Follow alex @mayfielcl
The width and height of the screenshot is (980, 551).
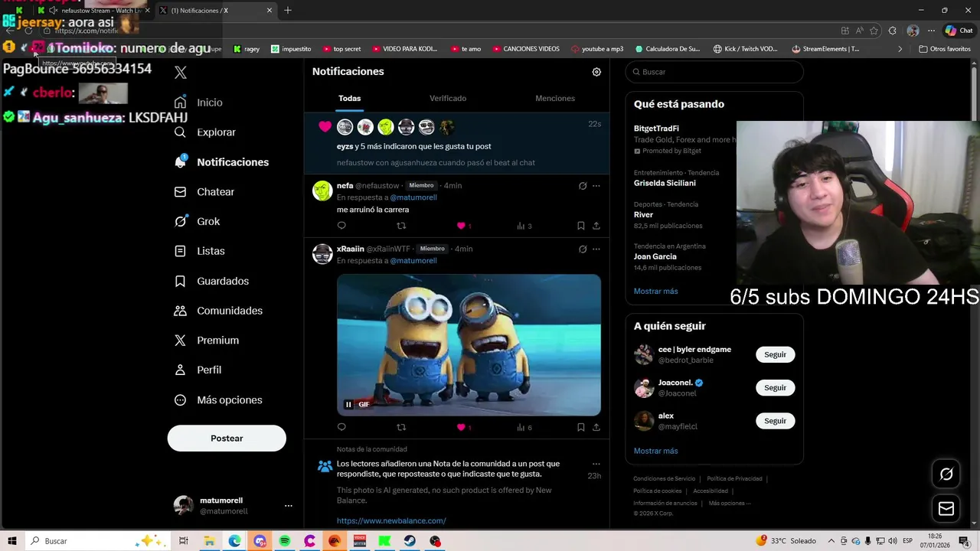(x=775, y=421)
